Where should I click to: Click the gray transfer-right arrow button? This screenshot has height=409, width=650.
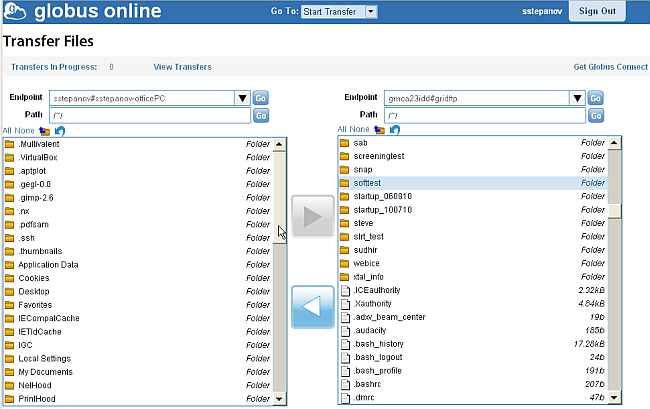pos(313,216)
